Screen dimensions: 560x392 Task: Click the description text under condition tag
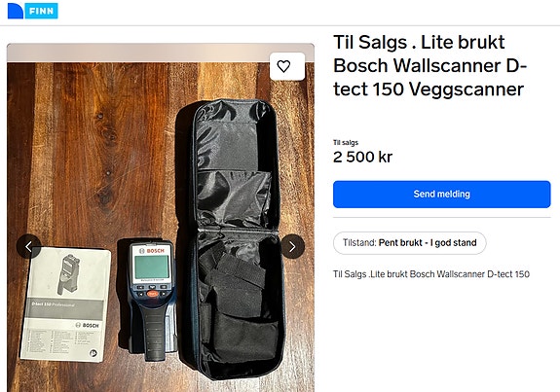431,274
